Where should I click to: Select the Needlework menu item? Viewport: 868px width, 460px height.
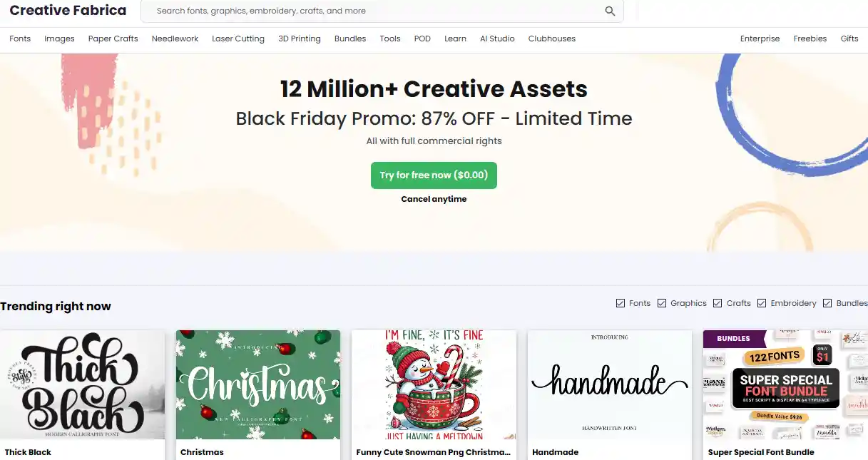tap(175, 39)
